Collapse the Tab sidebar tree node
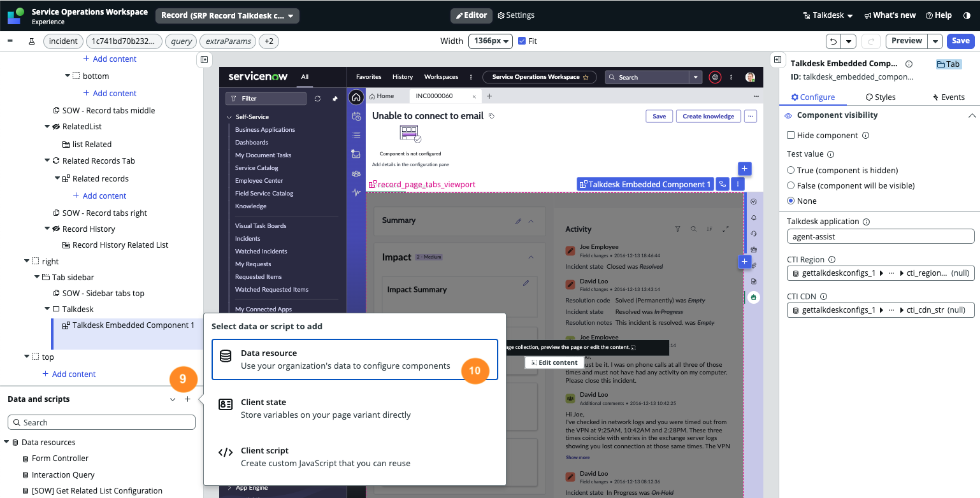 tap(37, 277)
